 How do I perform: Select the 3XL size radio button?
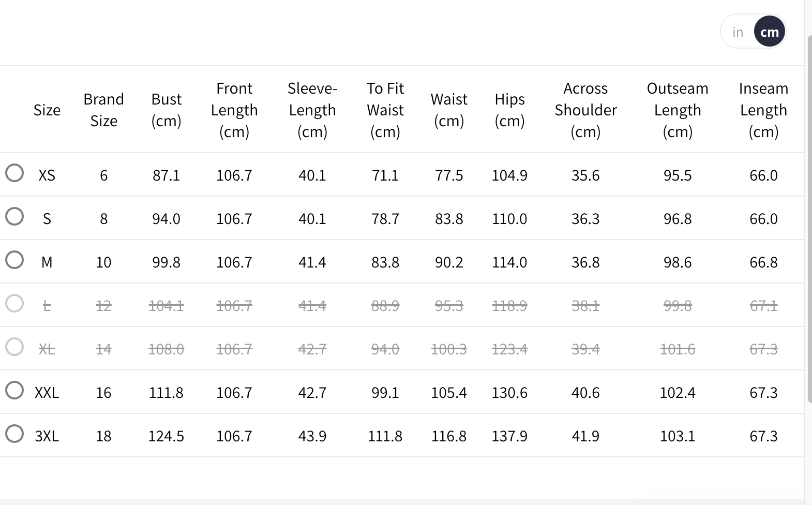pos(14,434)
